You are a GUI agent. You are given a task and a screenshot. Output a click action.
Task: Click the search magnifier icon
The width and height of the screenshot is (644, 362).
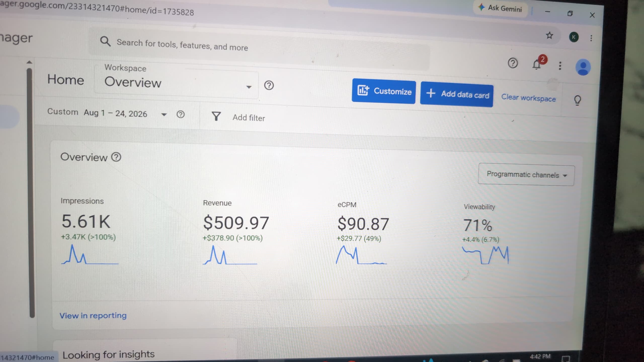coord(105,41)
